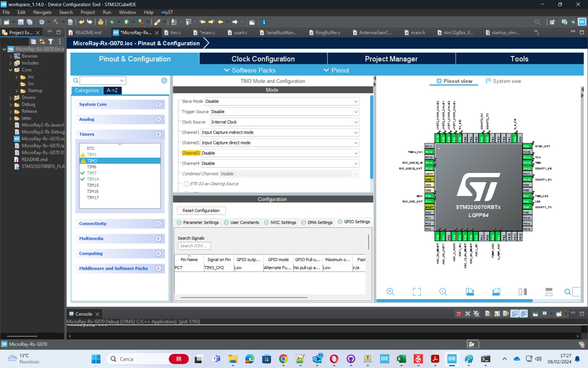The height and width of the screenshot is (368, 588).
Task: Open the Project menu
Action: (88, 12)
